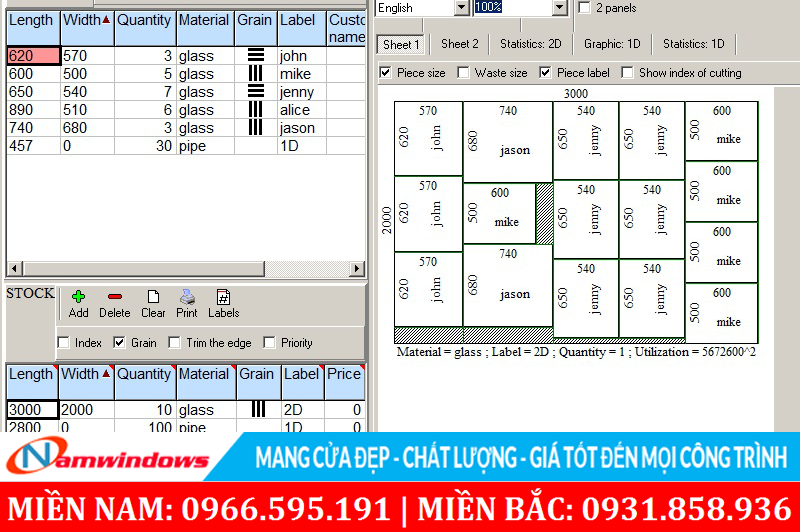Click the 457 length cell
The height and width of the screenshot is (532, 800).
click(33, 146)
